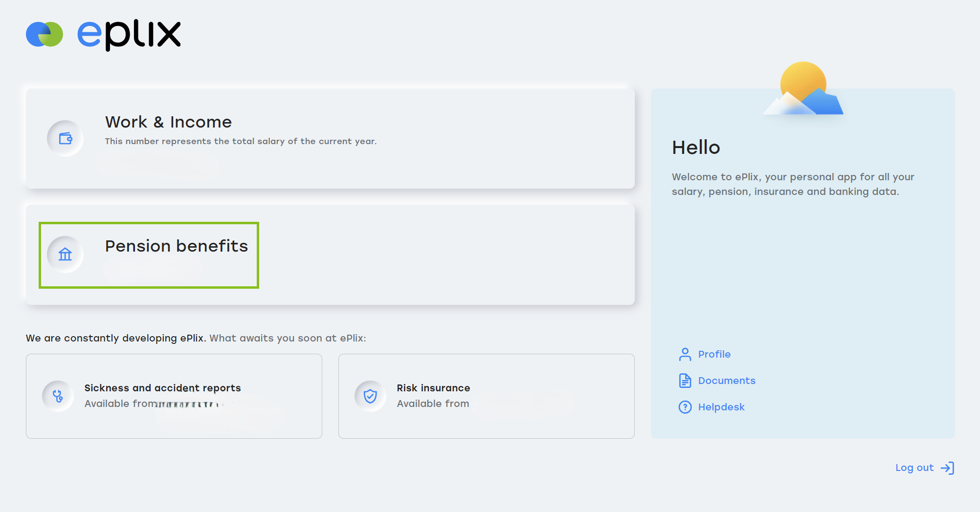Screen dimensions: 980x512
Task: Click the person icon beside Profile
Action: click(x=685, y=354)
